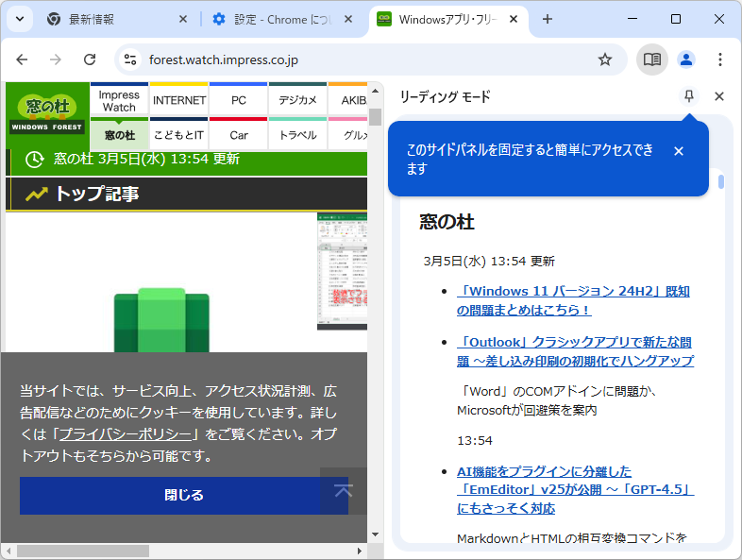Select the 窓の杜 nav item
The image size is (742, 560).
pyautogui.click(x=119, y=134)
